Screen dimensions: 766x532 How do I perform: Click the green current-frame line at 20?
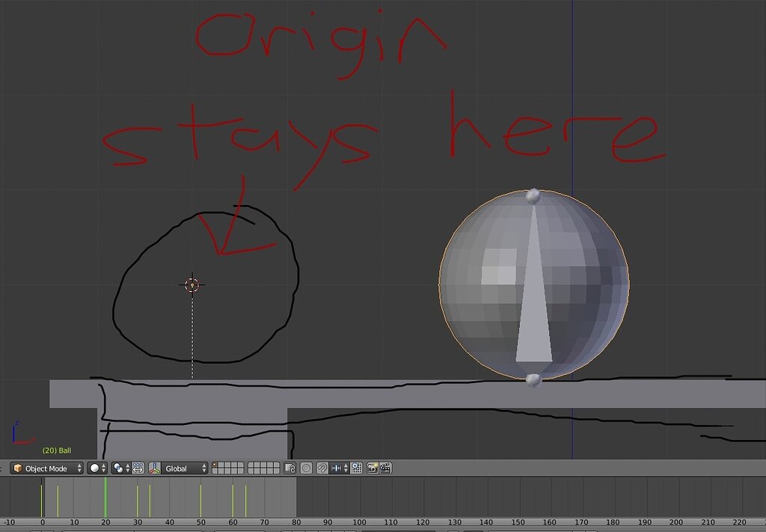coord(105,498)
